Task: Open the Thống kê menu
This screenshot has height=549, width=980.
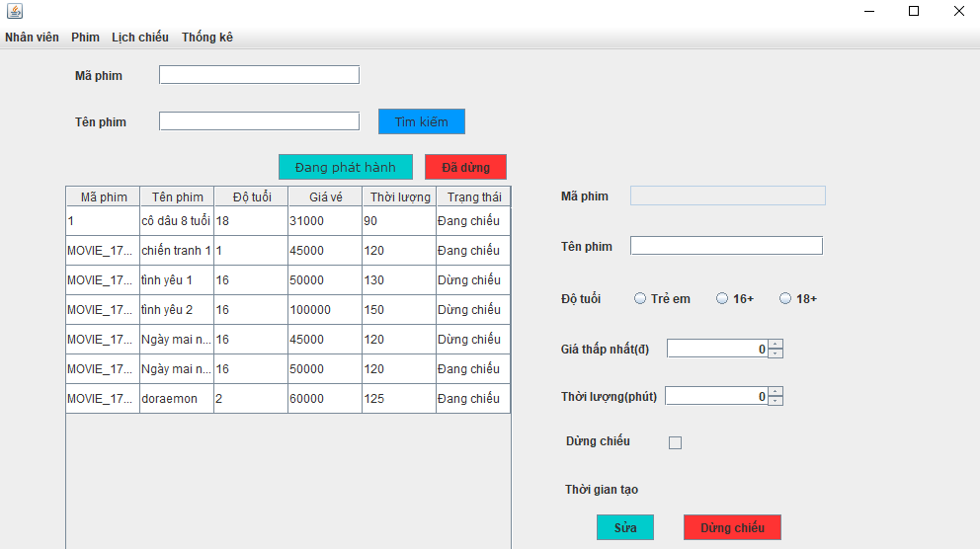Action: point(206,38)
